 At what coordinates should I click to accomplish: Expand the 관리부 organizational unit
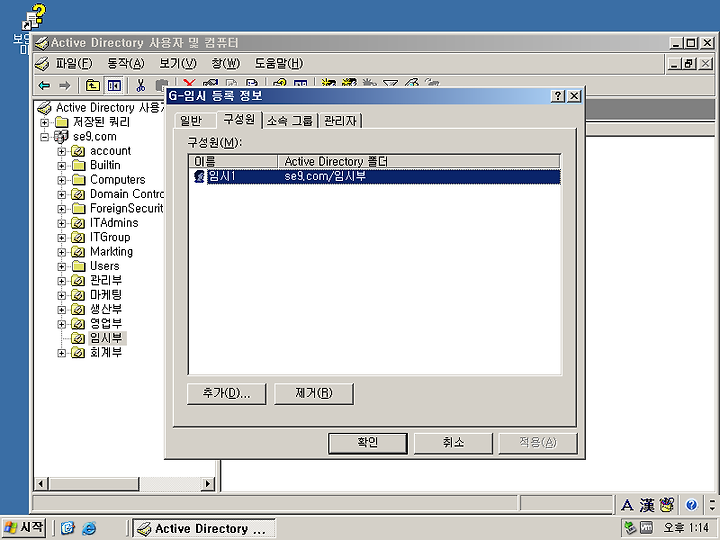61,281
